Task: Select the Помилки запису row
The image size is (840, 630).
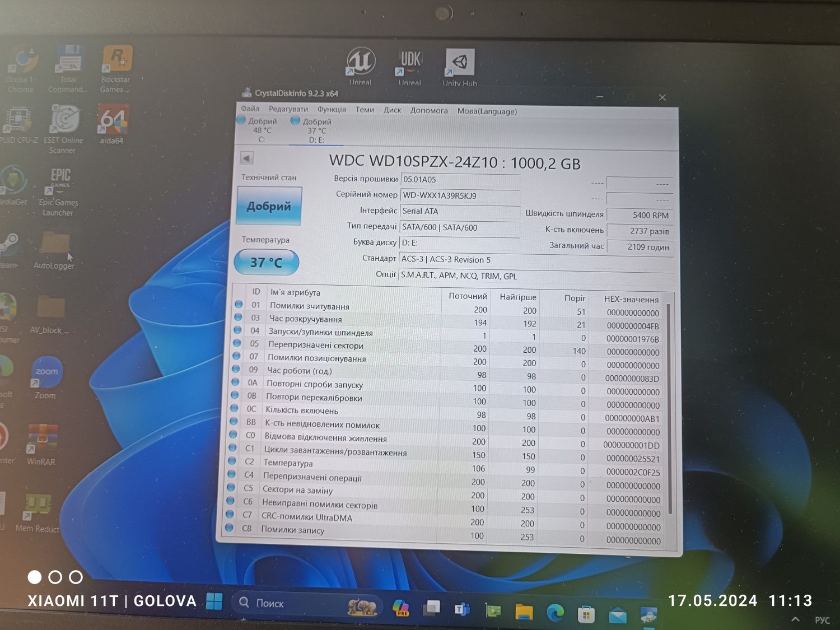Action: coord(442,534)
